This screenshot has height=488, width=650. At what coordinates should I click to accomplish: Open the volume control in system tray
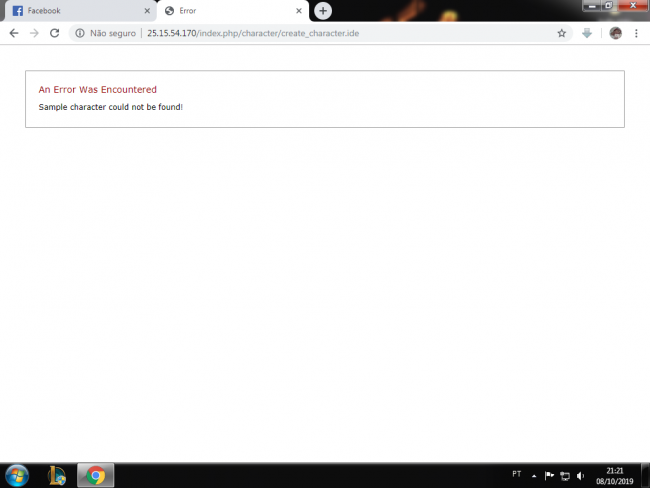tap(580, 475)
